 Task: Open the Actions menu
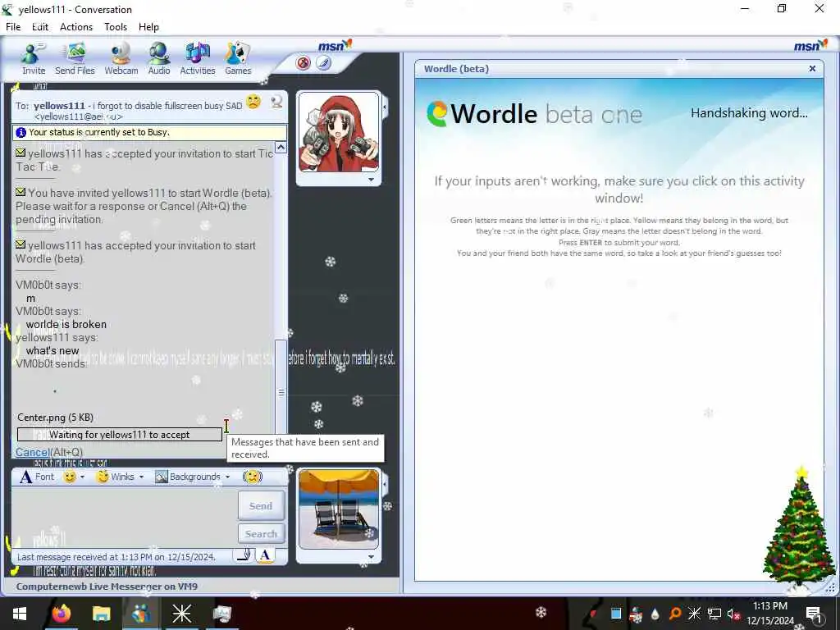[x=76, y=27]
